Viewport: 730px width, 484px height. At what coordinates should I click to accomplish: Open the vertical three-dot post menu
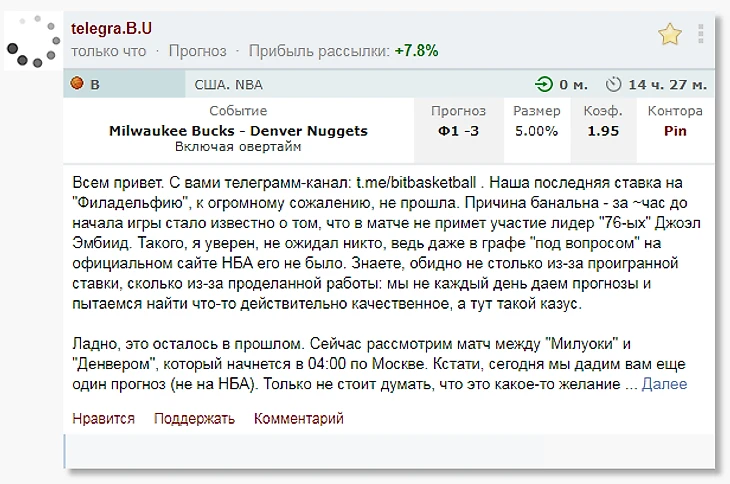(701, 35)
